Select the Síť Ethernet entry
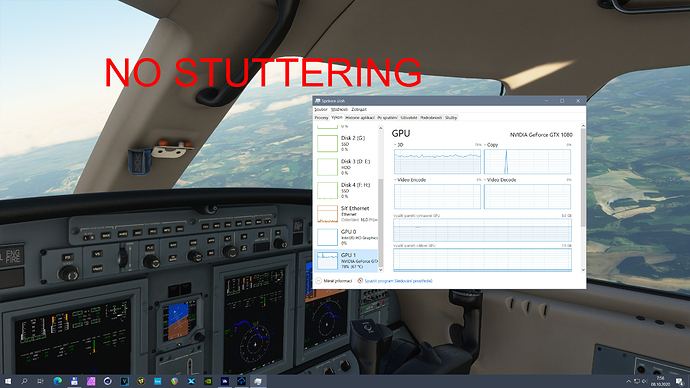 click(347, 213)
